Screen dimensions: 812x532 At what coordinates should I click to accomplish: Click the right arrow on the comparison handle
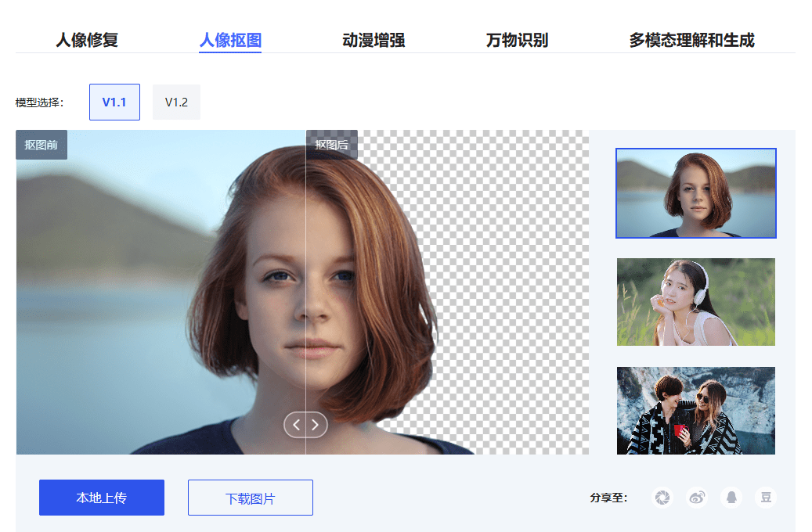pyautogui.click(x=315, y=424)
